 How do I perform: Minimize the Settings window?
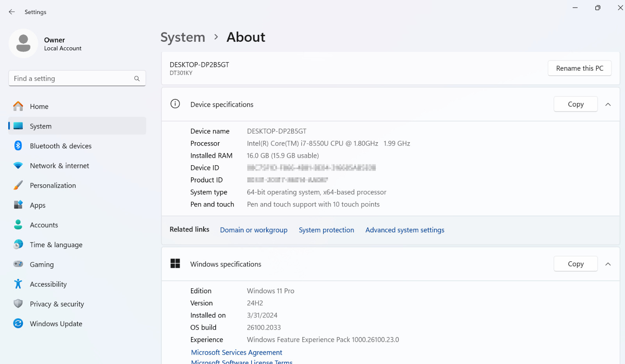[575, 8]
